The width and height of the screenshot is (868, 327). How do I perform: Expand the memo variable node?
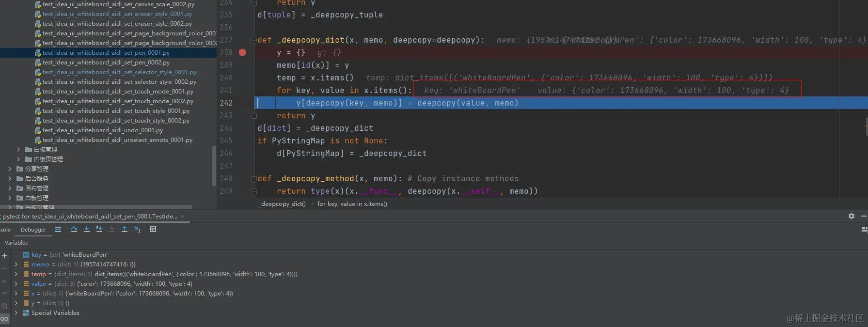16,265
